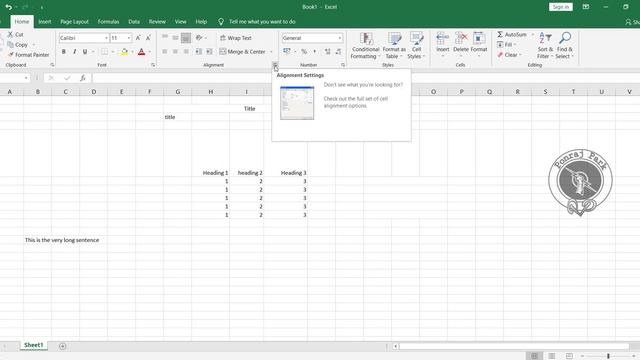This screenshot has width=640, height=360.
Task: Apply Percent Style
Action: pyautogui.click(x=304, y=51)
